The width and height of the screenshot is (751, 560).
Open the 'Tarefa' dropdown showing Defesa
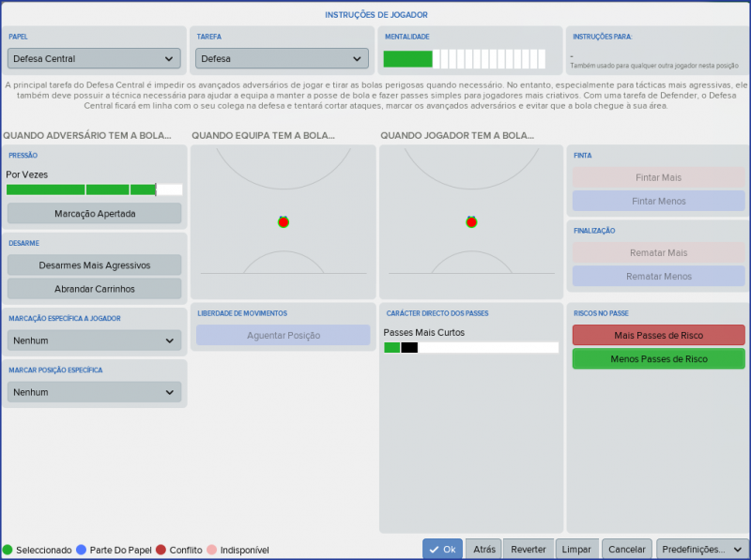pyautogui.click(x=282, y=58)
